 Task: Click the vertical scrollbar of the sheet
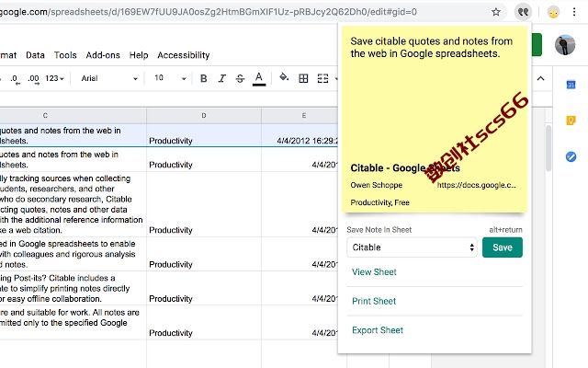coord(548,148)
